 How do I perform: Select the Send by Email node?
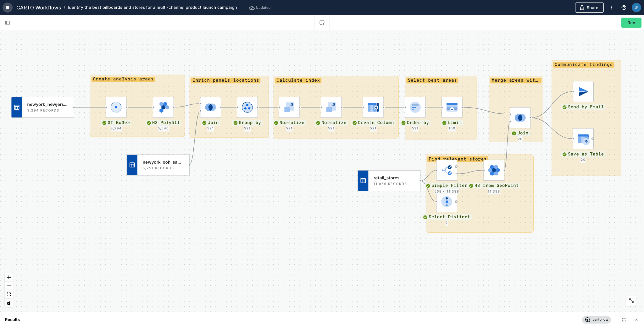[583, 92]
